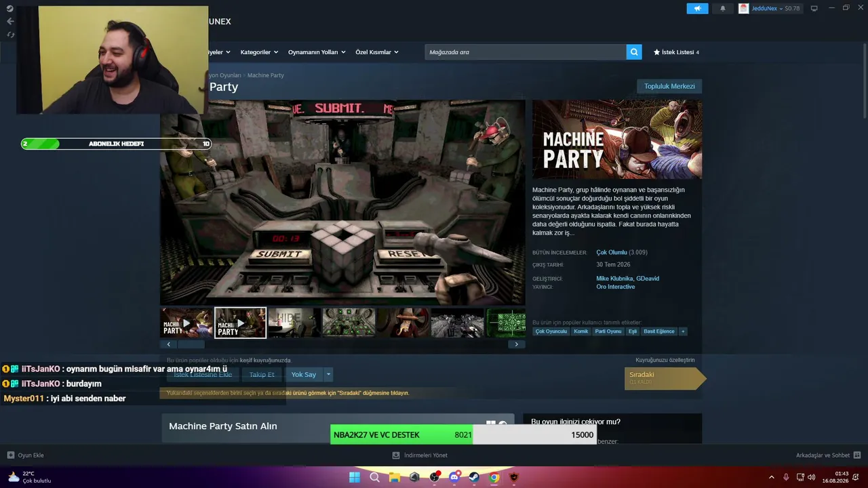Select the Parti Oyunu tag
The height and width of the screenshot is (488, 868).
[x=608, y=331]
